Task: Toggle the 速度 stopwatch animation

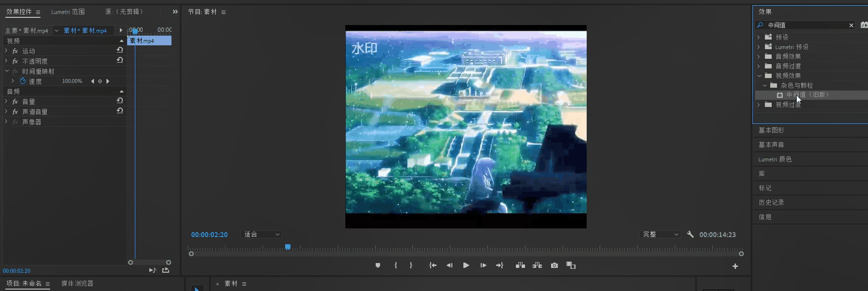Action: pyautogui.click(x=23, y=81)
